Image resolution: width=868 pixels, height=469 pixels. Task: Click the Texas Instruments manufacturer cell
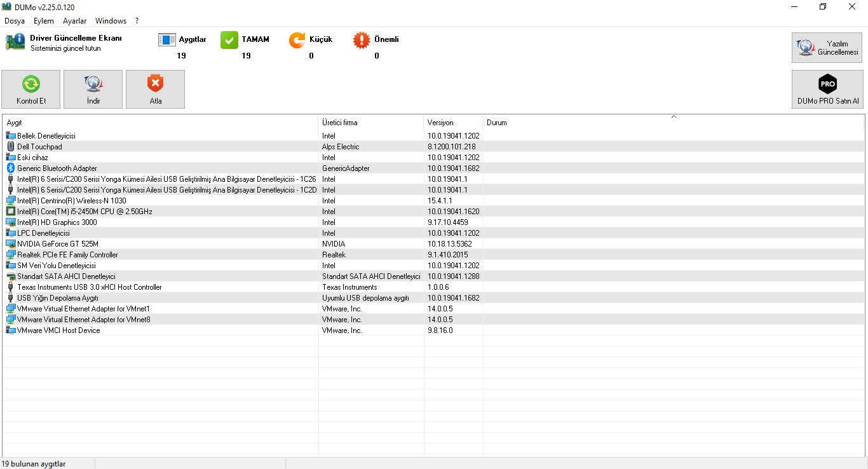(x=349, y=287)
